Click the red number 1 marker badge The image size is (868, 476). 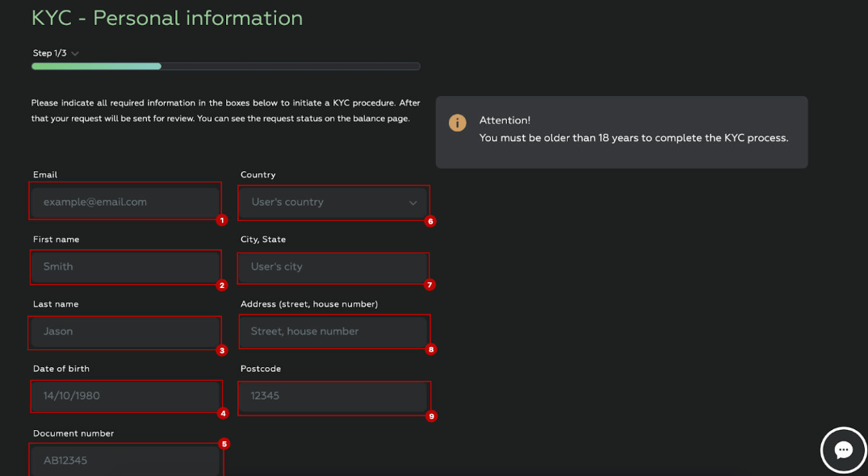(222, 220)
